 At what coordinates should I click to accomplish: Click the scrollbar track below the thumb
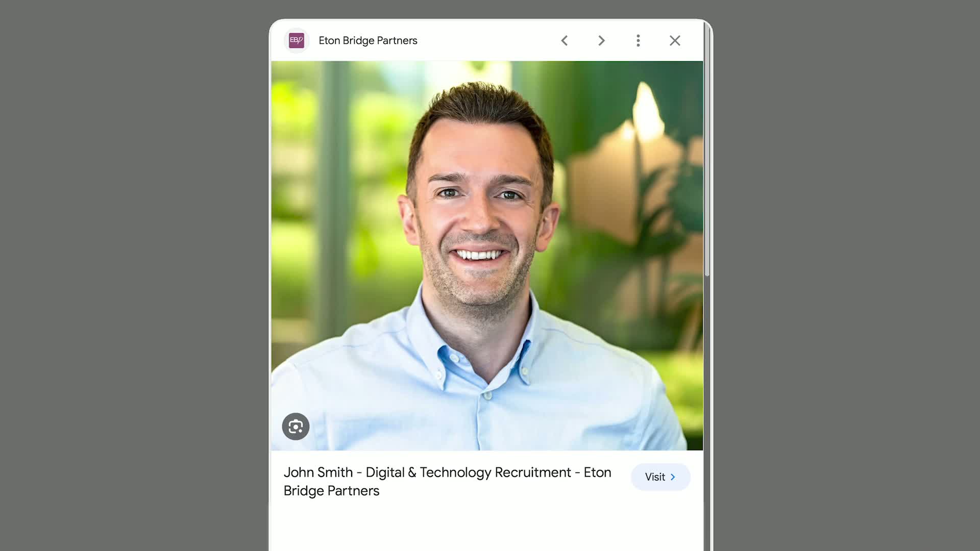(x=707, y=408)
